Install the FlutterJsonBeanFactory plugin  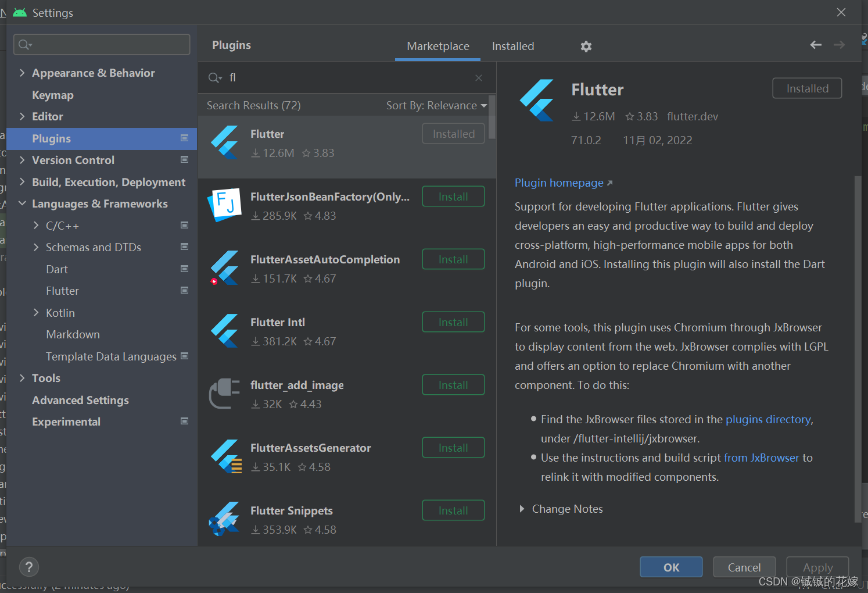pyautogui.click(x=453, y=197)
